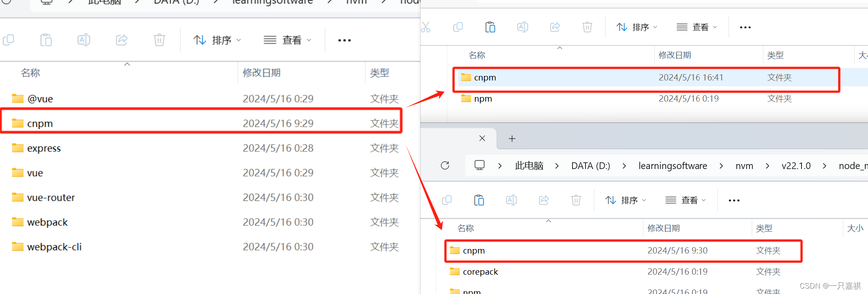Open 查看 view dropdown in lower-right window
The height and width of the screenshot is (294, 868).
point(686,200)
